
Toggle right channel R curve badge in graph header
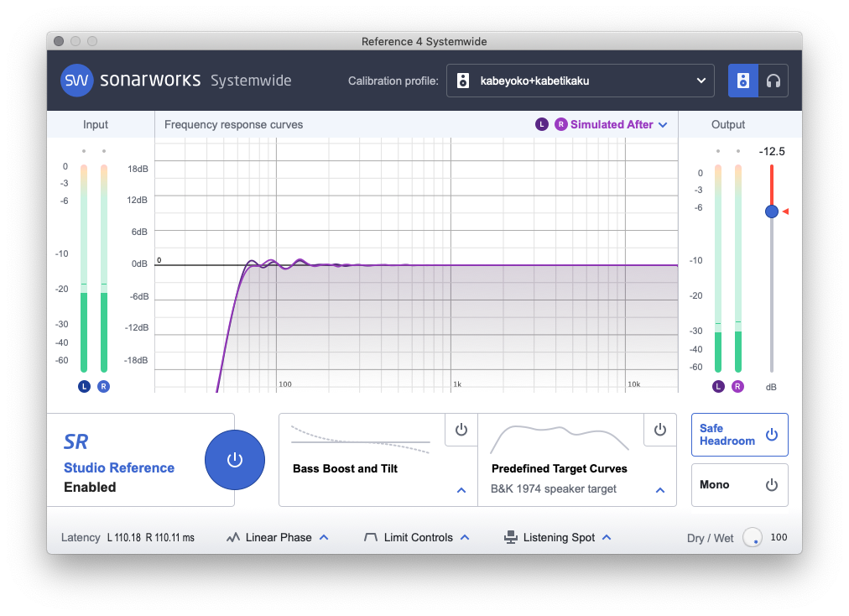pos(561,124)
